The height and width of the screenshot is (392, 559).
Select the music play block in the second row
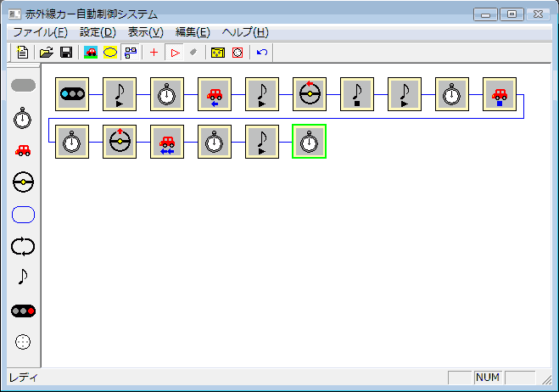[262, 142]
